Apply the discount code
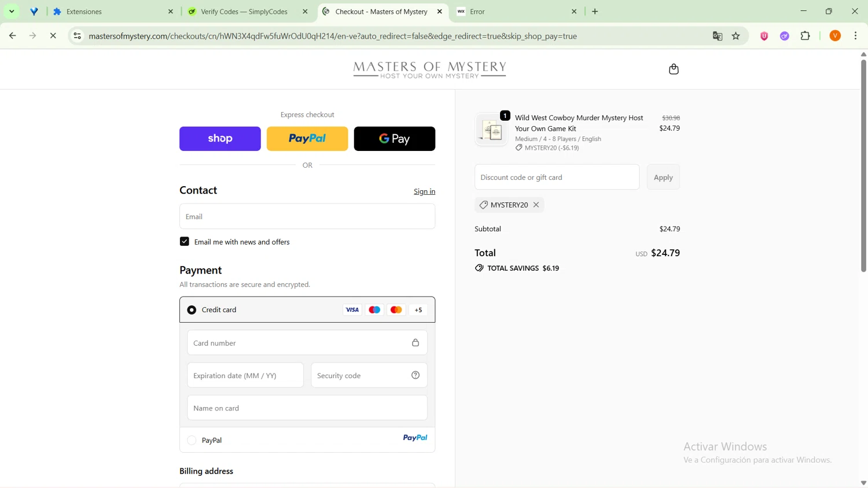Image resolution: width=868 pixels, height=488 pixels. [663, 178]
